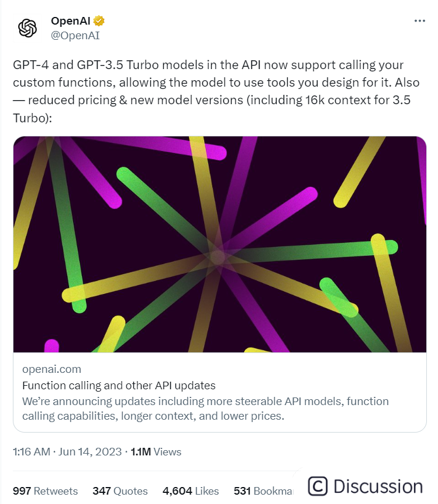Screen dimensions: 438x504
Task: Click the C logo beside Discussion
Action: coord(318,486)
